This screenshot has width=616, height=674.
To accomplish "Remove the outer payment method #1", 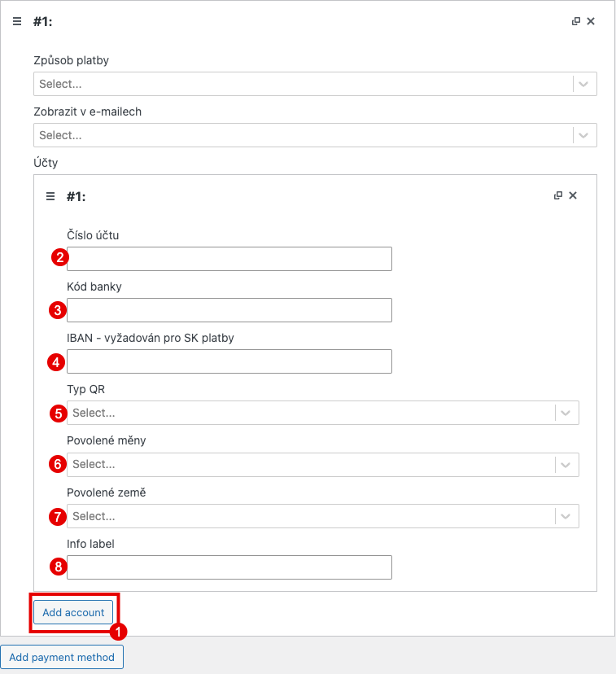I will (x=591, y=21).
